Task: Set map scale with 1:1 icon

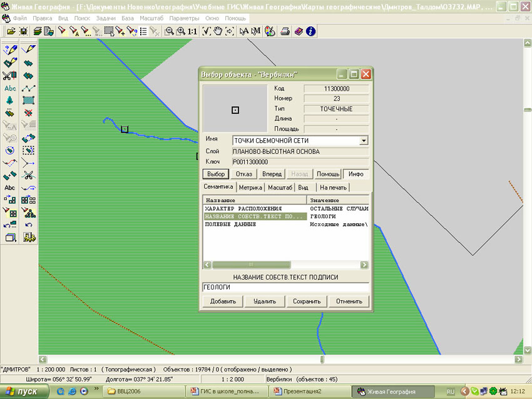Action: pos(193,31)
